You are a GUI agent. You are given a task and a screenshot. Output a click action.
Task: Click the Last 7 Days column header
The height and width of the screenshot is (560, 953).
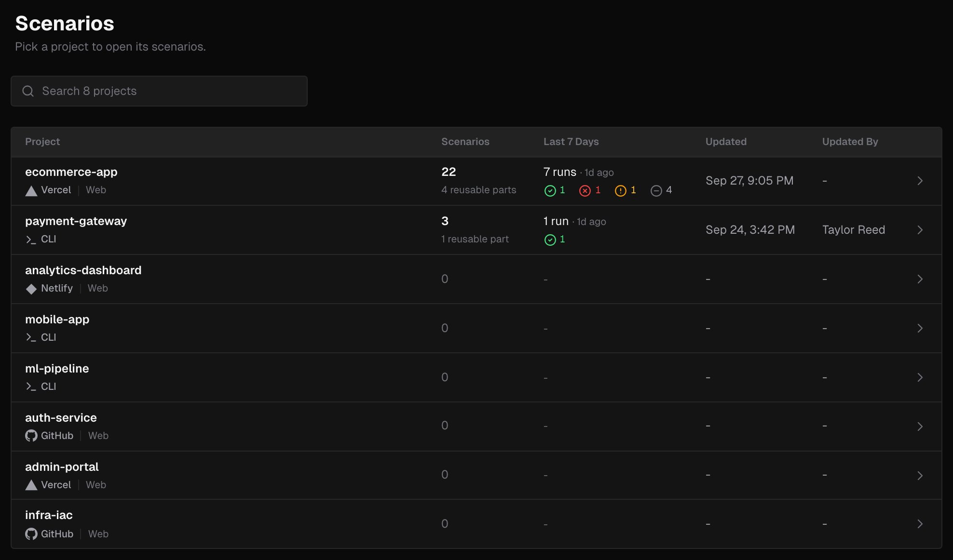[x=571, y=142]
